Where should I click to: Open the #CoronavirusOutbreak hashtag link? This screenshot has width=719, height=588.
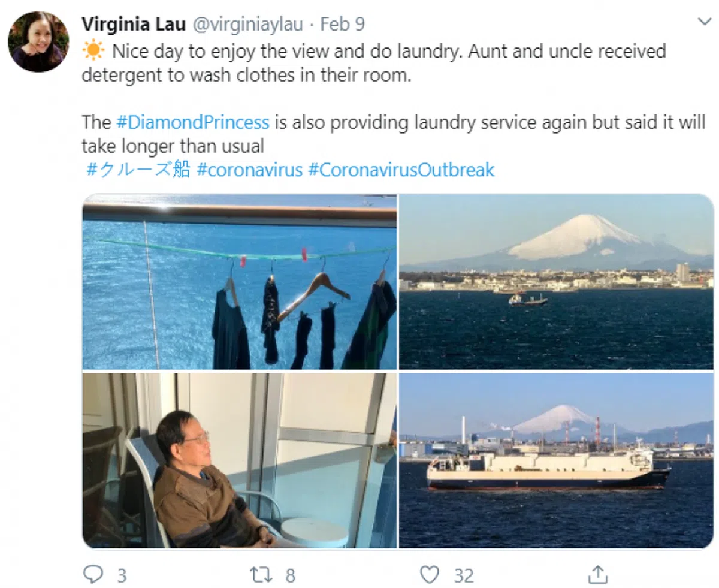tap(401, 170)
